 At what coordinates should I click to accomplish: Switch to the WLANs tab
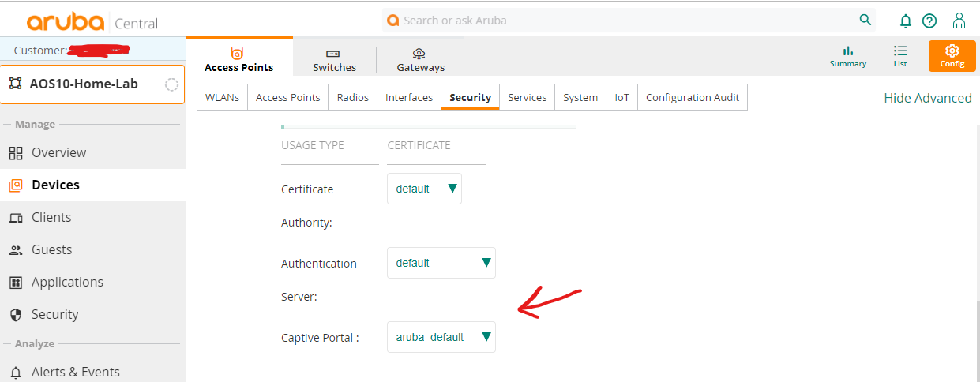click(x=222, y=97)
